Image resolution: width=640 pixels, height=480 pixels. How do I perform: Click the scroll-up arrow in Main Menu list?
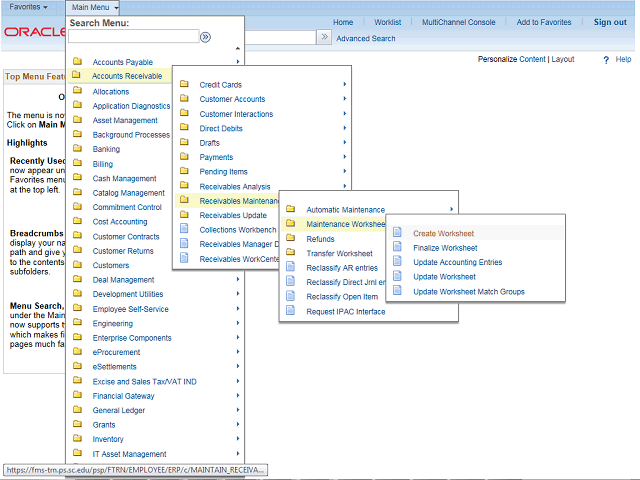click(x=237, y=48)
